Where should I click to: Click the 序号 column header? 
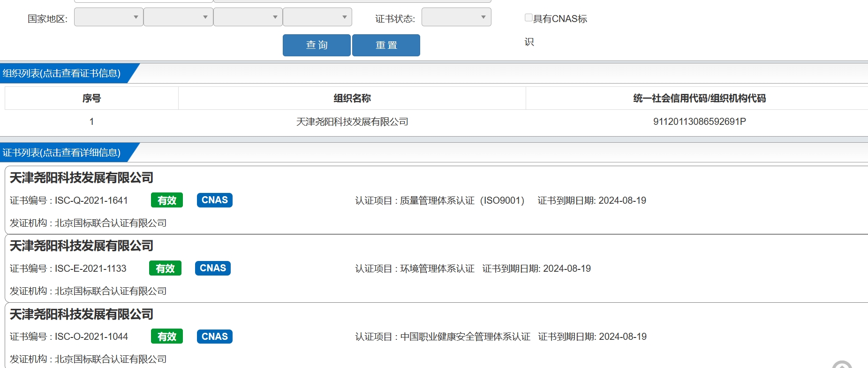click(91, 98)
